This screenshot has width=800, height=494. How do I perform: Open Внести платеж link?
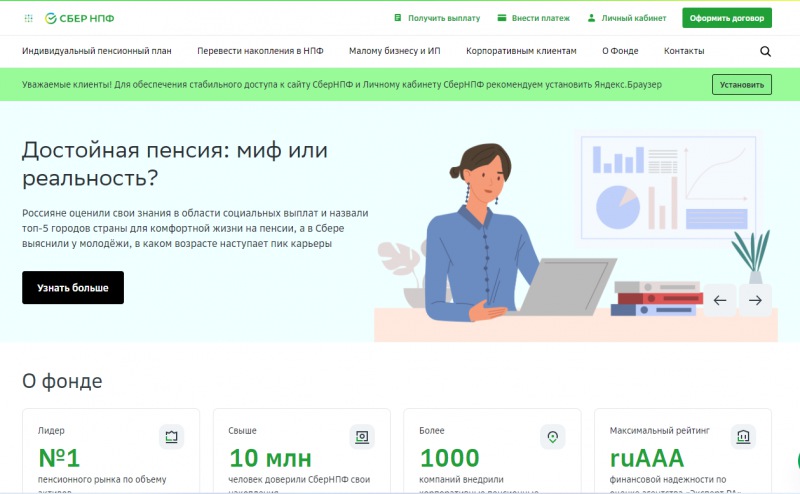[x=533, y=18]
